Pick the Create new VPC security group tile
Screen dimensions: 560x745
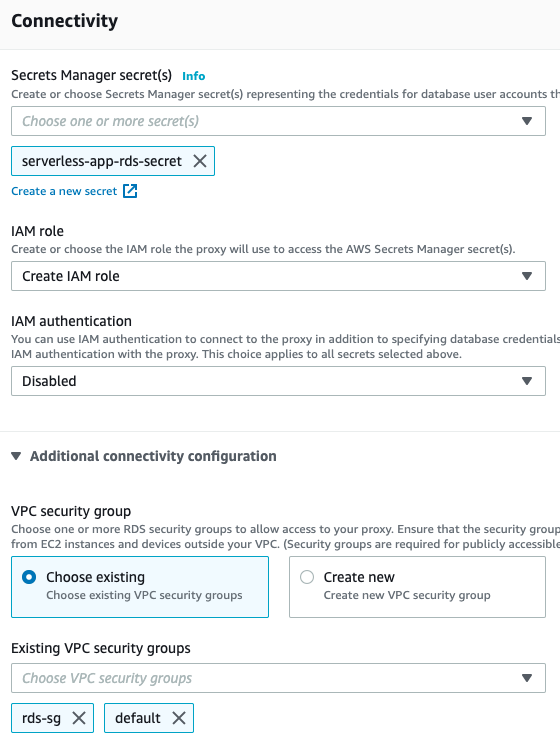pyautogui.click(x=417, y=587)
